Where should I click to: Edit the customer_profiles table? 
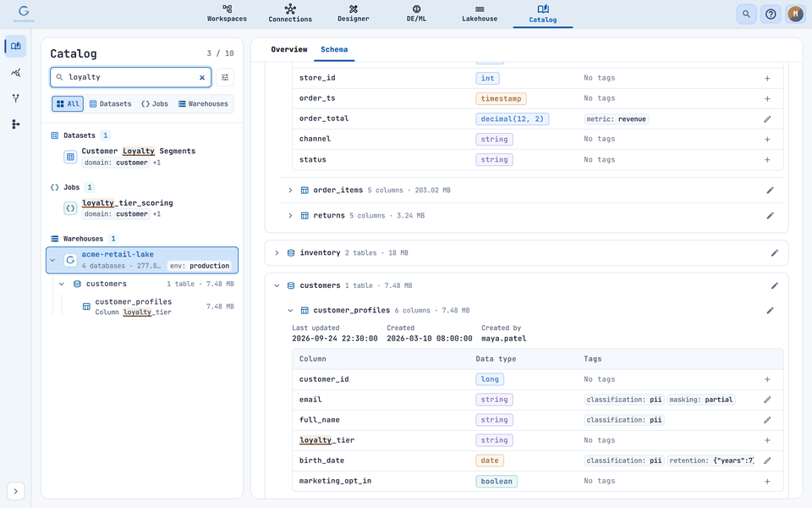pyautogui.click(x=770, y=311)
